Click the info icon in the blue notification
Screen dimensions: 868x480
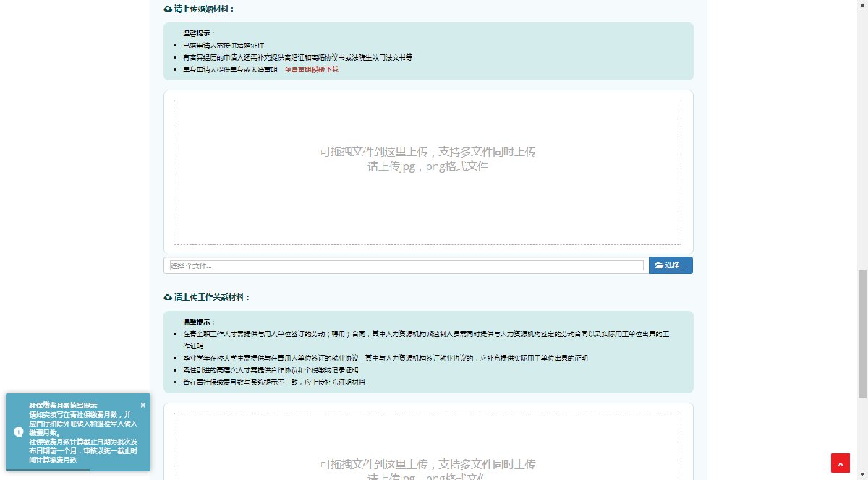click(x=19, y=432)
